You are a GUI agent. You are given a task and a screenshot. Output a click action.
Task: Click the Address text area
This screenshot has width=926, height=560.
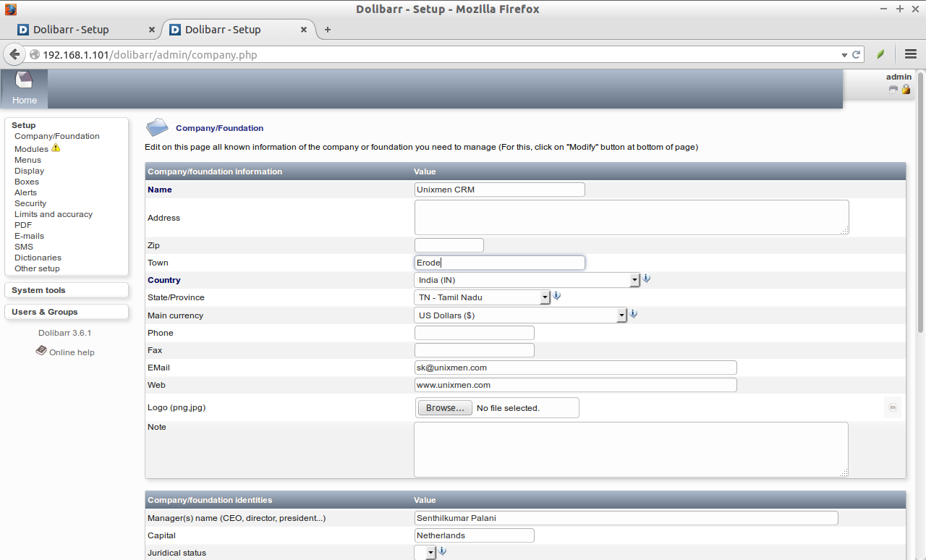click(632, 217)
